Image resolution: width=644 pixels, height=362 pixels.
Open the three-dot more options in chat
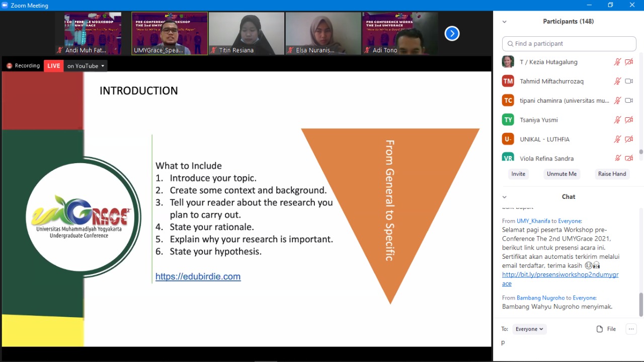631,329
